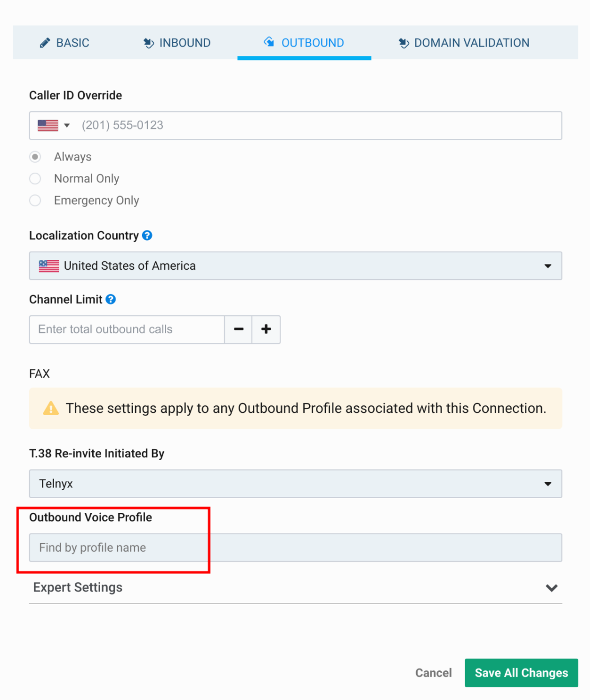Click the Channel Limit help question icon
590x700 pixels.
click(x=111, y=299)
